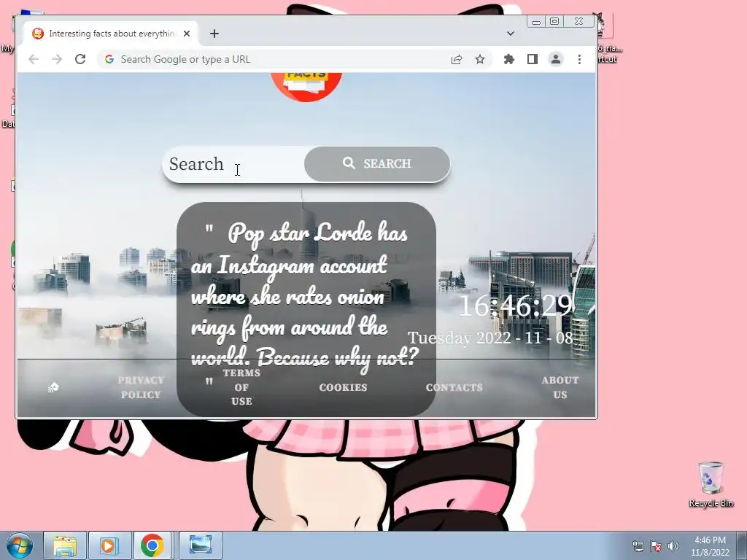Close the Interesting facts tab
Image resolution: width=747 pixels, height=560 pixels.
pyautogui.click(x=187, y=34)
